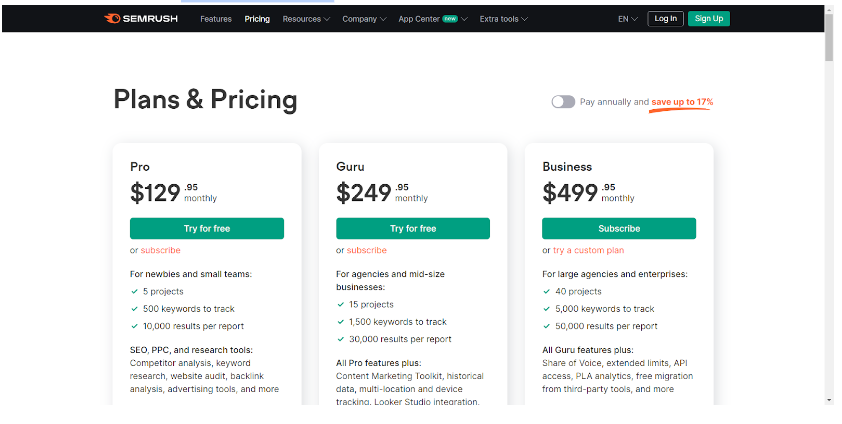Click All Guru features plus text
The image size is (842, 424).
tap(588, 350)
